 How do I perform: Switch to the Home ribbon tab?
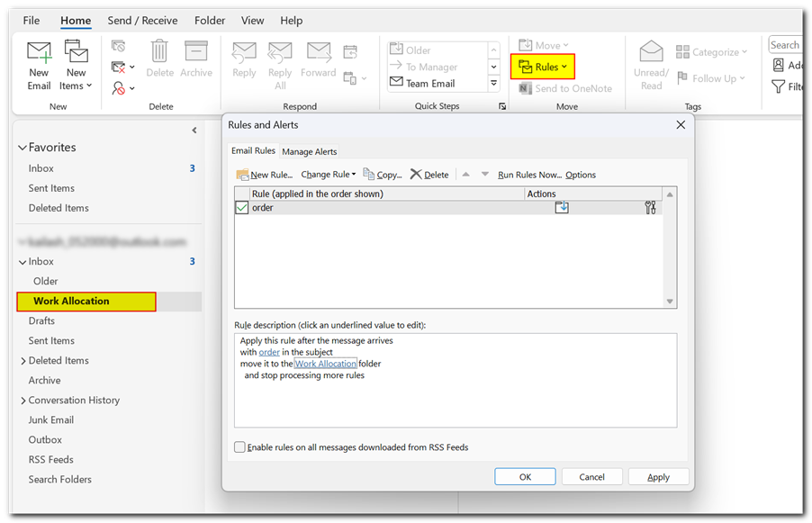(x=76, y=21)
